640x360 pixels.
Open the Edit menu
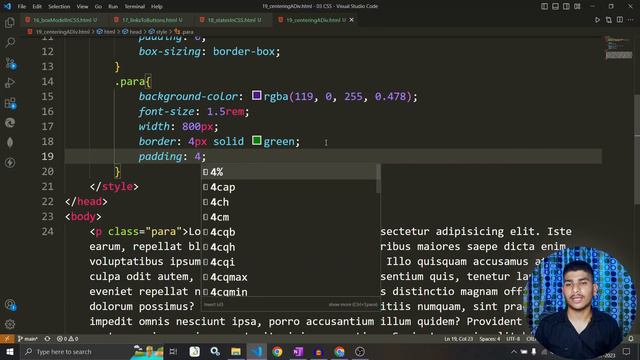[37, 7]
